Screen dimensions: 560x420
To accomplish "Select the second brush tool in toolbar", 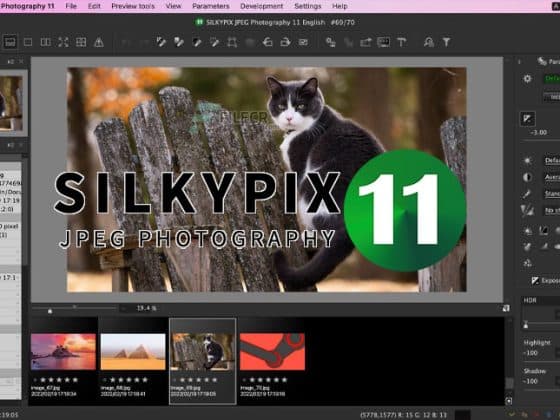I will click(x=179, y=42).
